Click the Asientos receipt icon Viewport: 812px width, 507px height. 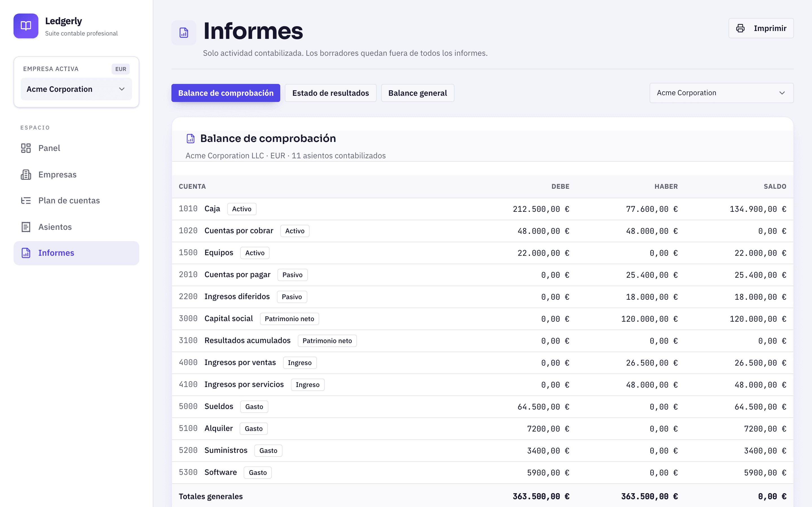(26, 227)
